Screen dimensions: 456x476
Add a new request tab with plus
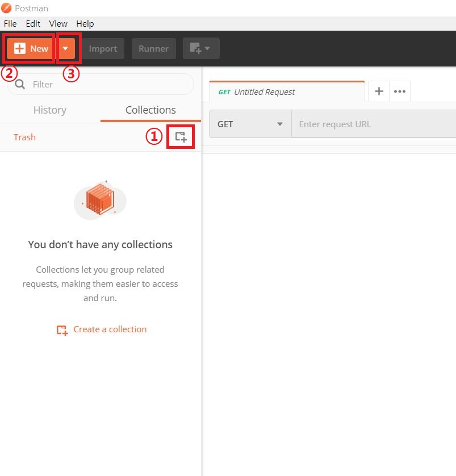[x=379, y=91]
